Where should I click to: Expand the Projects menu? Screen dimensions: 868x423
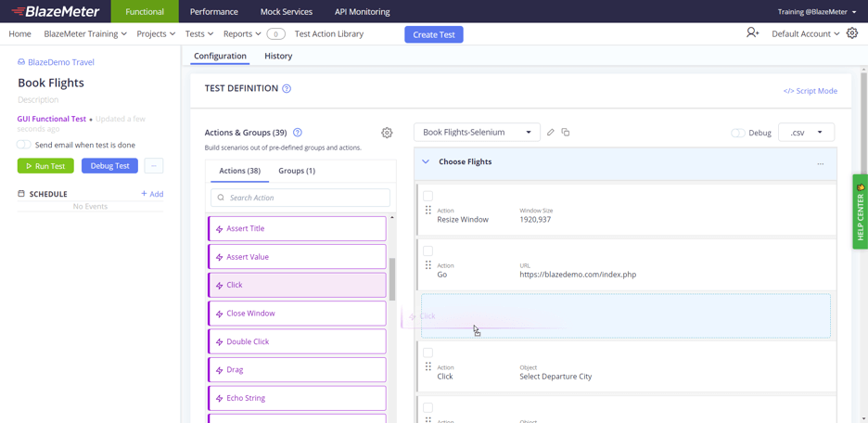click(156, 33)
